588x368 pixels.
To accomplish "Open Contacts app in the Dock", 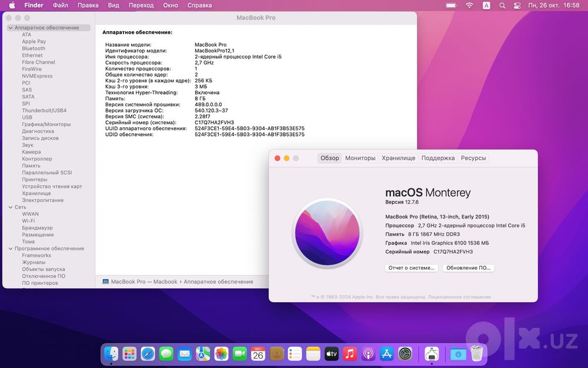I will [276, 353].
